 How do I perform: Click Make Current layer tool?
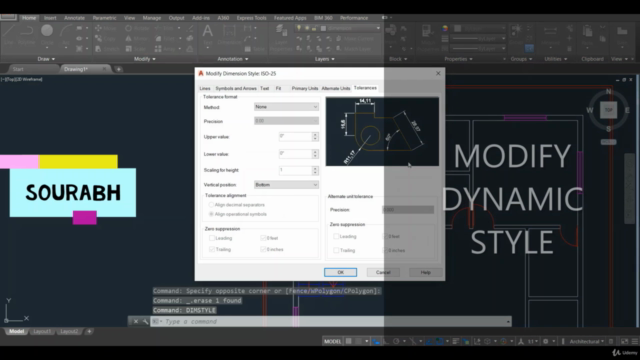(x=355, y=38)
